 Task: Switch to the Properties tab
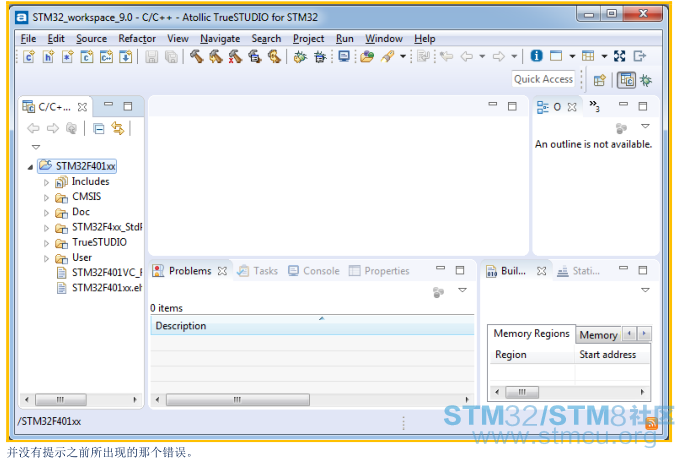(379, 271)
